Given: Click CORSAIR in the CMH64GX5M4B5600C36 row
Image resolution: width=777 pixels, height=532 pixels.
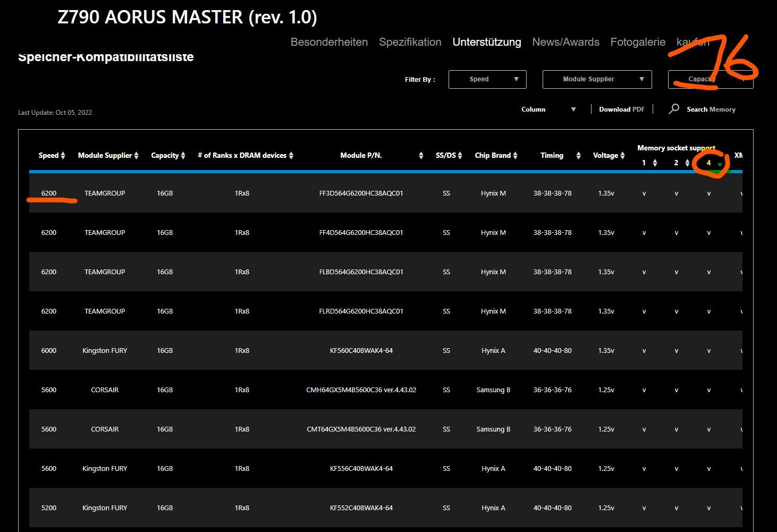Looking at the screenshot, I should tap(105, 390).
